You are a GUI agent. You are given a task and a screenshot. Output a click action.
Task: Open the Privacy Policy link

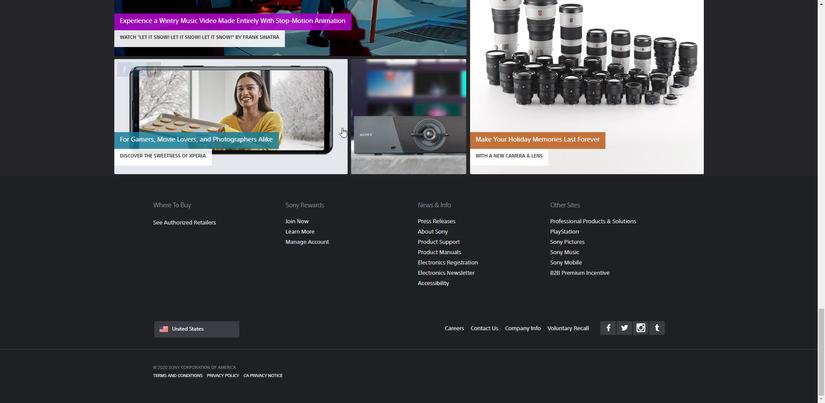223,376
